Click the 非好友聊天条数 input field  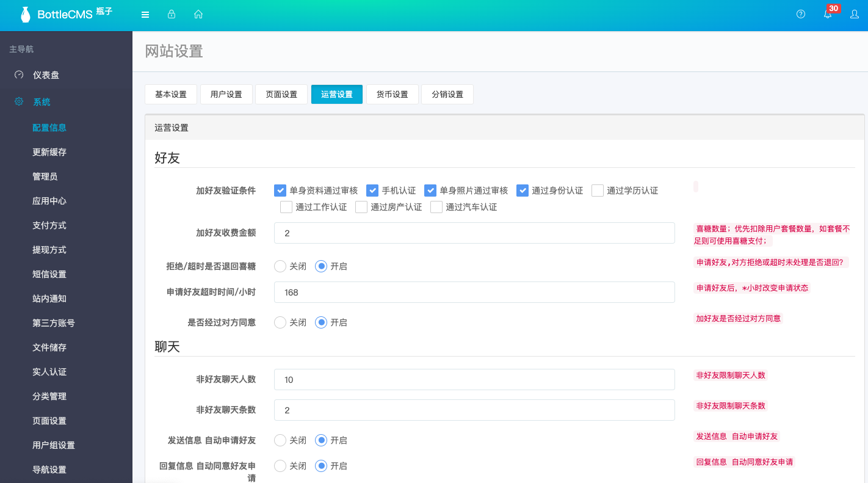(474, 410)
